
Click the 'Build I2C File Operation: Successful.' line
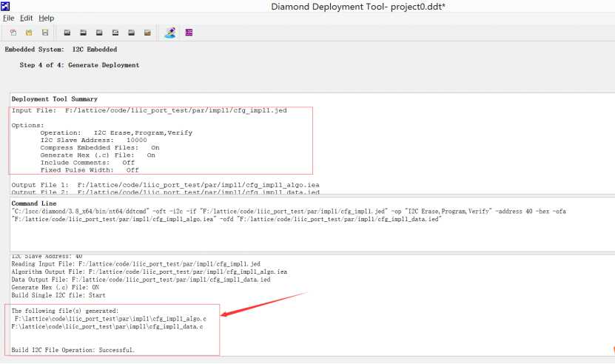[73, 350]
